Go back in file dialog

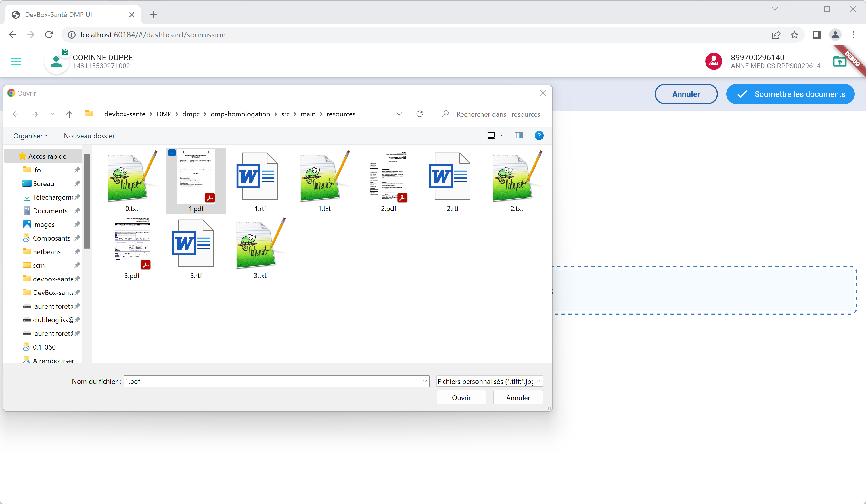tap(15, 114)
